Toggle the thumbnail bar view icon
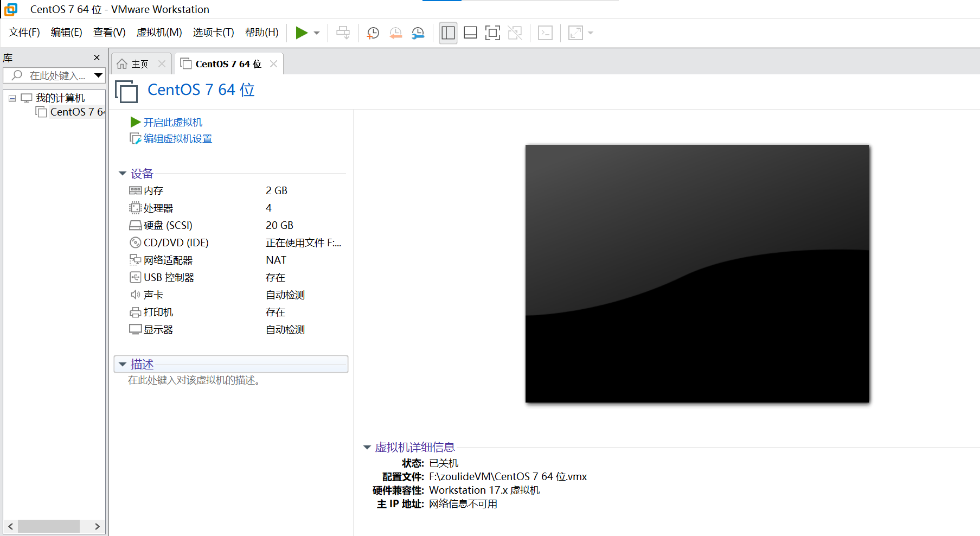This screenshot has width=980, height=536. 470,33
